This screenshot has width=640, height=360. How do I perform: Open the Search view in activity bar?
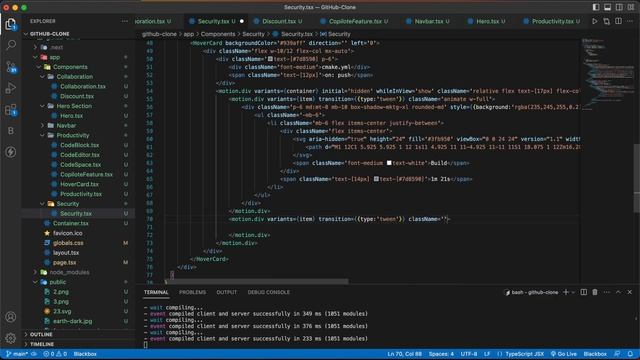point(11,45)
